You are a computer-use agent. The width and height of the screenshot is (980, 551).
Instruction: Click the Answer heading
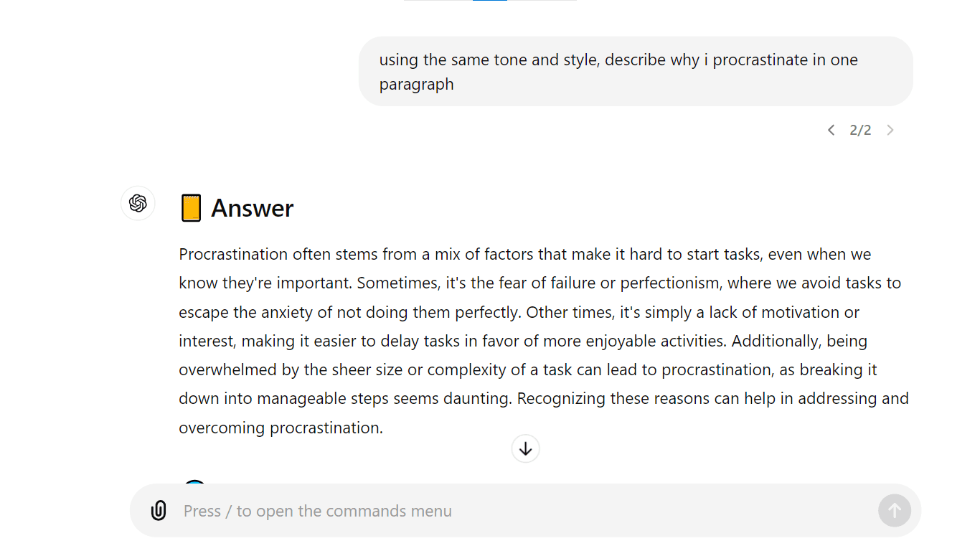(x=252, y=208)
